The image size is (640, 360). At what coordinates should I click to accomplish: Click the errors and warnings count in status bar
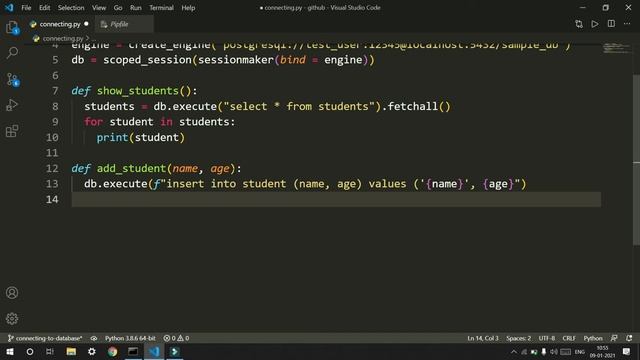point(176,338)
